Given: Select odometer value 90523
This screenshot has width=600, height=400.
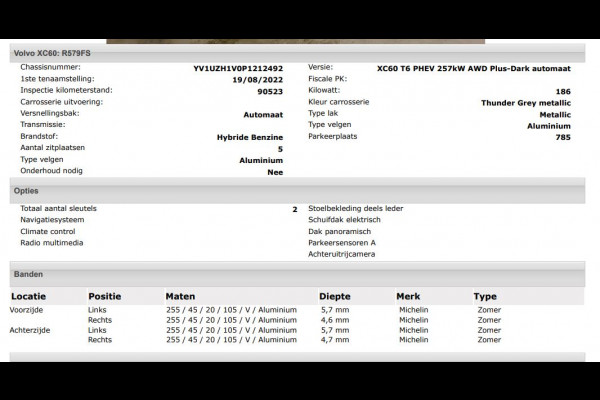Looking at the screenshot, I should [x=270, y=91].
